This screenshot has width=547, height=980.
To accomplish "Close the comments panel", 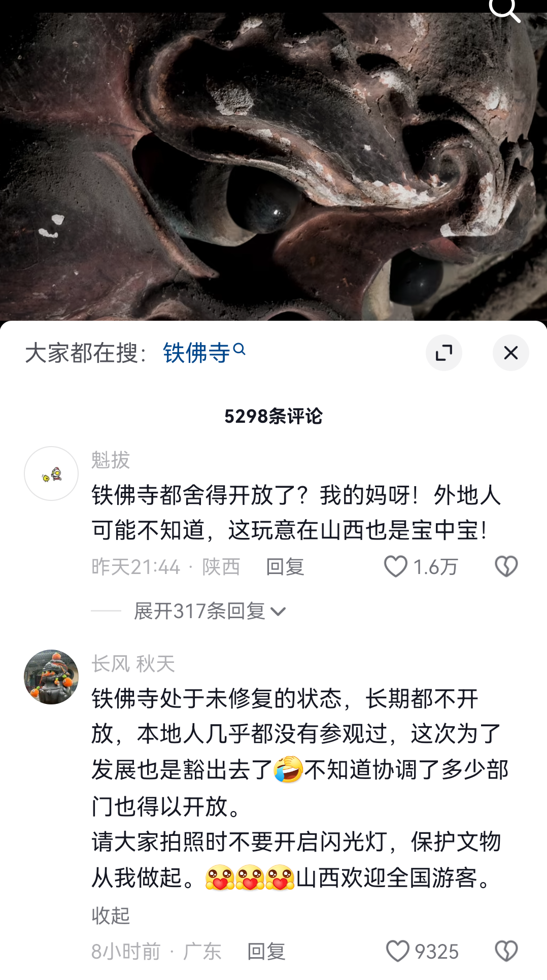I will (511, 353).
